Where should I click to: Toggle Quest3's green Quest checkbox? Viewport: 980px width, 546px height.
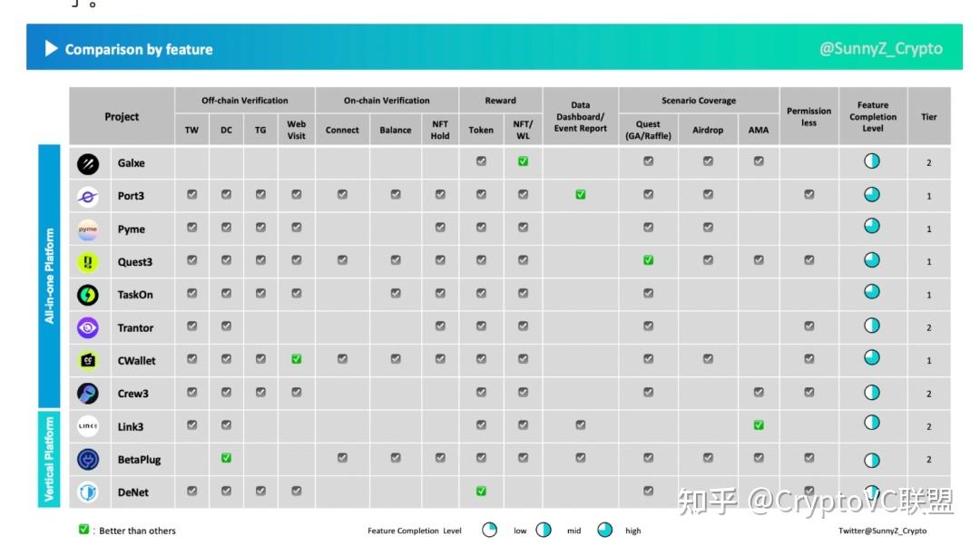(x=649, y=260)
